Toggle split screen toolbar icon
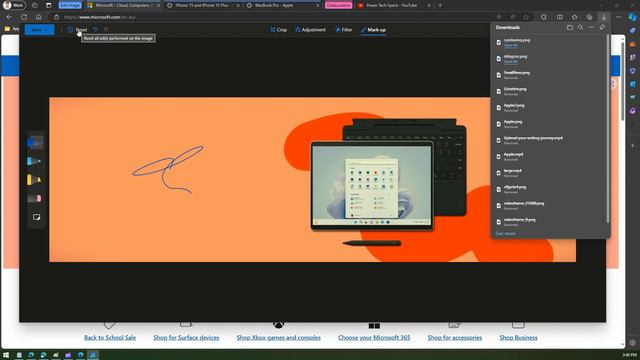This screenshot has width=640, height=360. pyautogui.click(x=560, y=17)
